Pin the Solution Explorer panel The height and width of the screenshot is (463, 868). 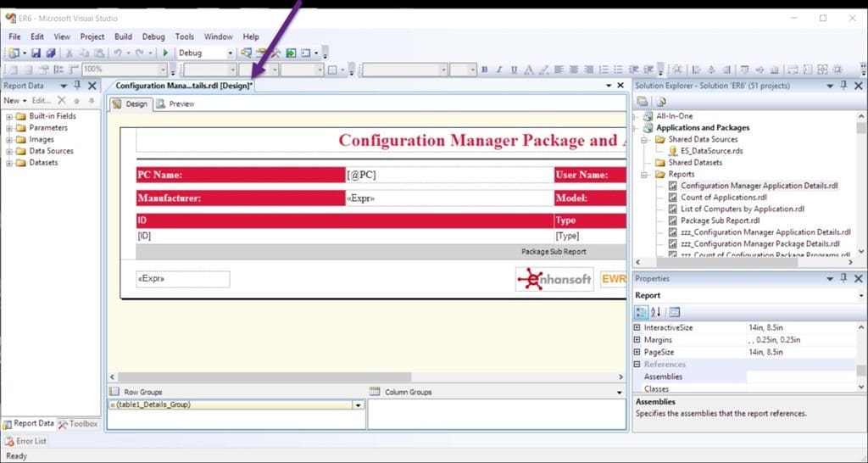coord(843,86)
